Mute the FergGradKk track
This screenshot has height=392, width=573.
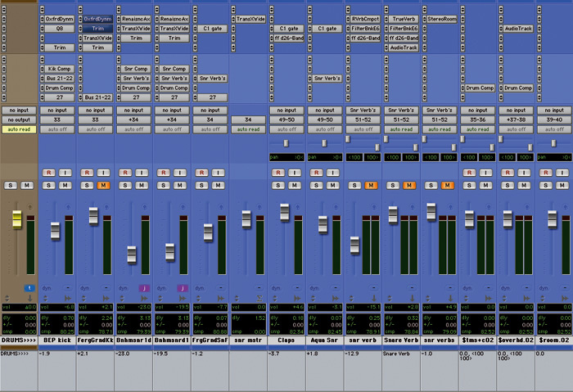point(103,185)
